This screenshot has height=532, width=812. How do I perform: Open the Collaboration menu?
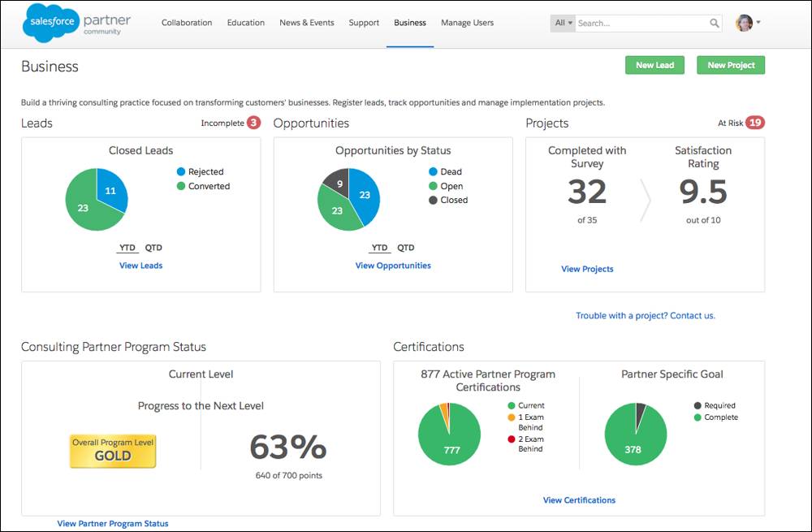(x=187, y=23)
